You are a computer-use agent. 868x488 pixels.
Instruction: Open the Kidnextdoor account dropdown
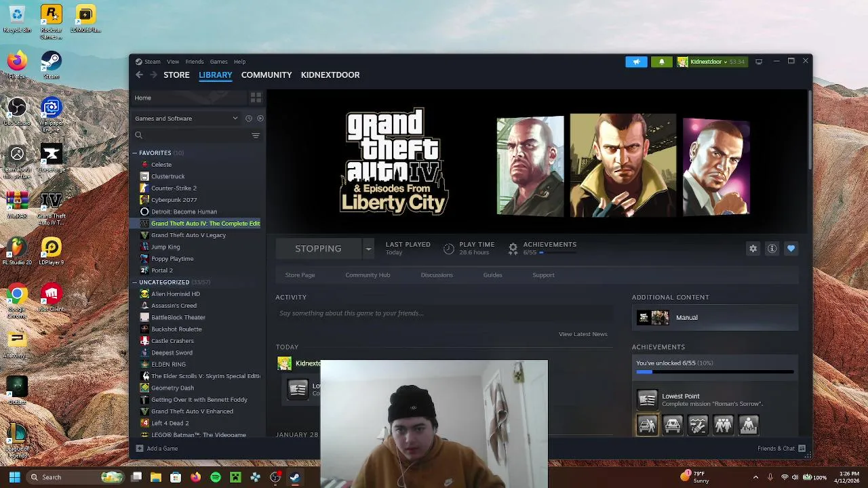pos(711,62)
